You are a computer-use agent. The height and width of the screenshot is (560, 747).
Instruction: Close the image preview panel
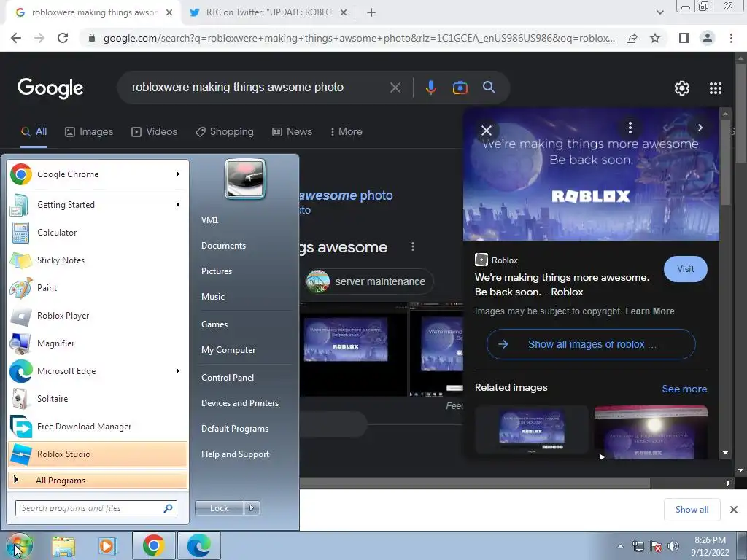486,131
